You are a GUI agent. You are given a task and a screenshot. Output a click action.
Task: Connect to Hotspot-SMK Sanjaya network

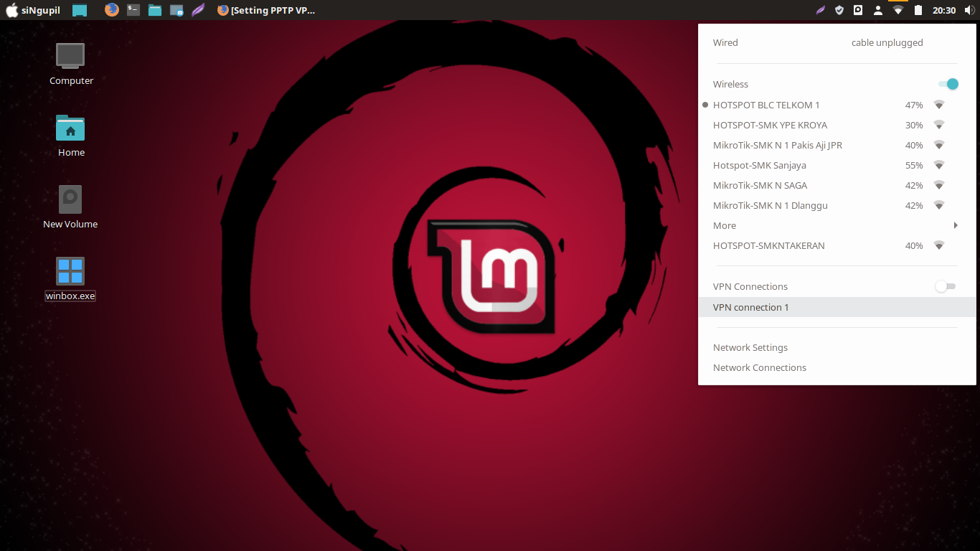tap(837, 165)
